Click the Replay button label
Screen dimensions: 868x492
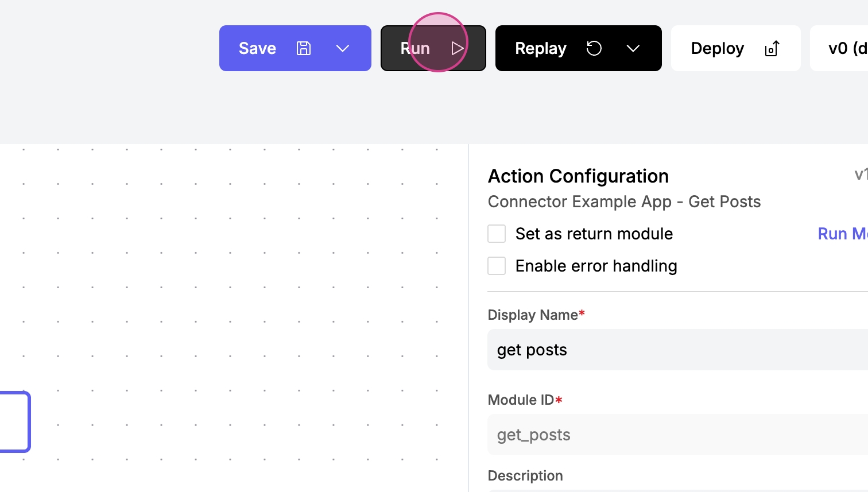click(x=540, y=48)
